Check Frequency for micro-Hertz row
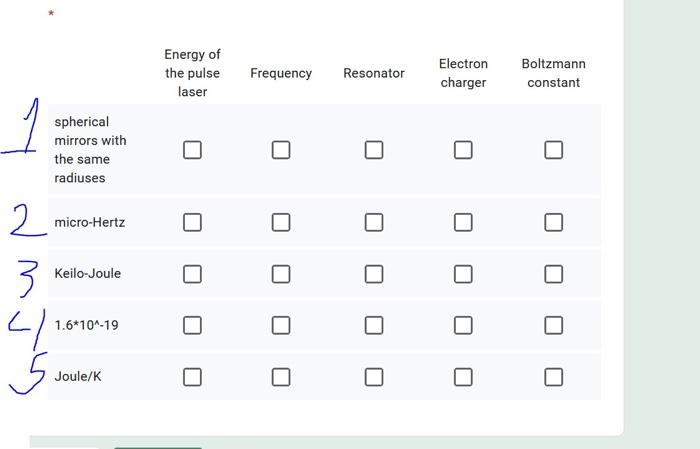Image resolution: width=700 pixels, height=449 pixels. (281, 222)
